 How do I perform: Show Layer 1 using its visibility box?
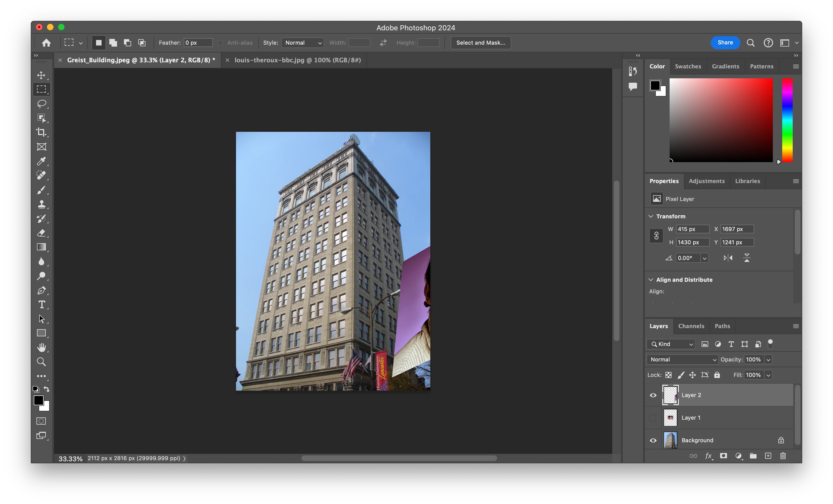(653, 418)
